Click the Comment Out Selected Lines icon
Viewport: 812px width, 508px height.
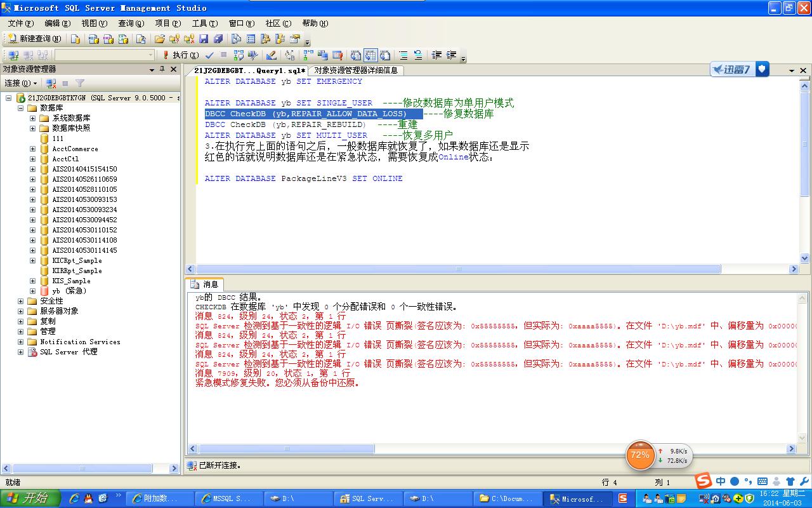(403, 55)
